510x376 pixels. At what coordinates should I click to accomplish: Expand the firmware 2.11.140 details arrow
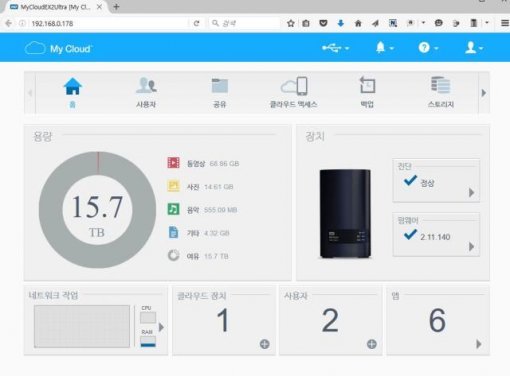coord(471,247)
